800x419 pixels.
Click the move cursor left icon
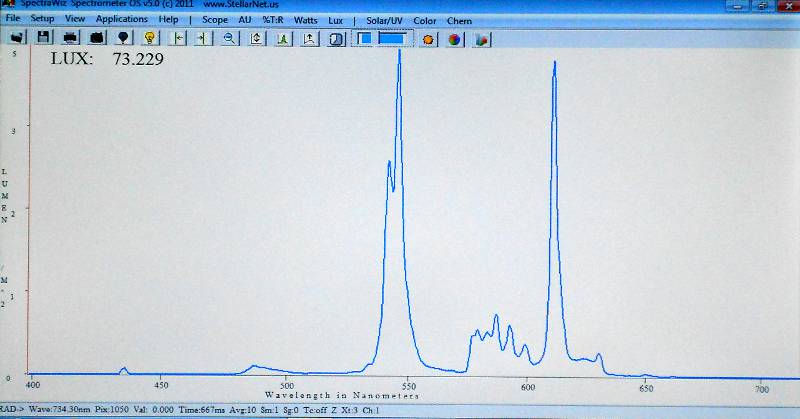click(179, 38)
